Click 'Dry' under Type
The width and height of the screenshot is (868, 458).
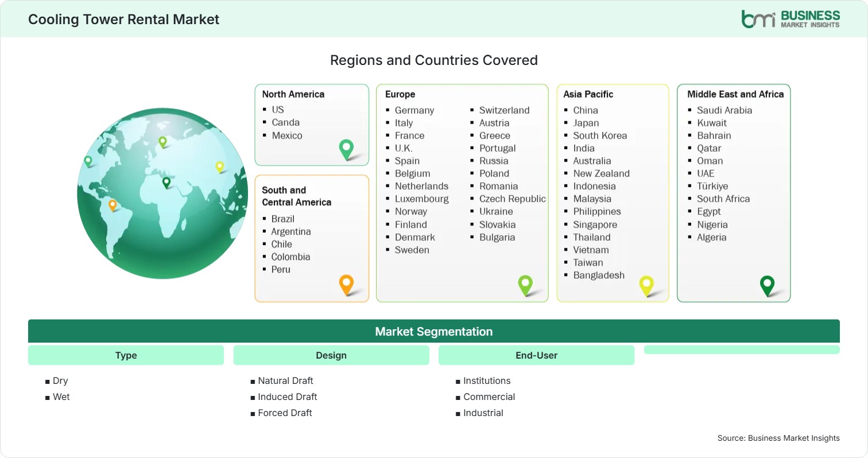pyautogui.click(x=60, y=380)
